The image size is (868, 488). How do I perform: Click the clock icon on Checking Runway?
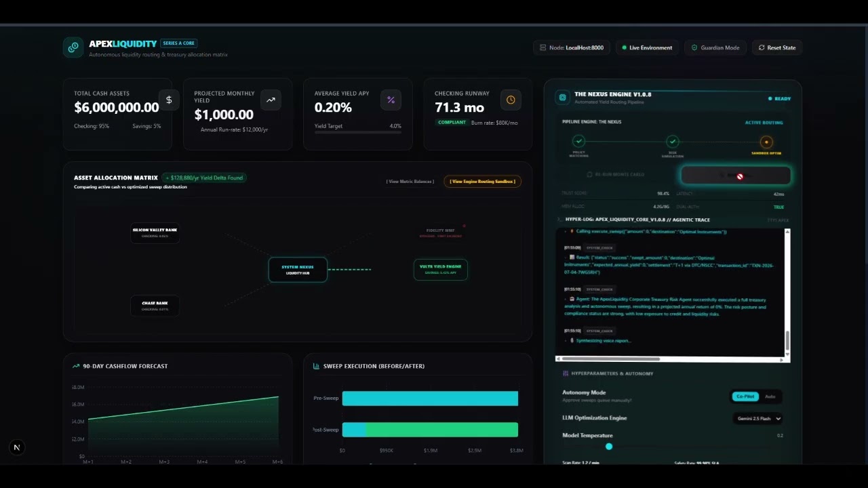[x=511, y=100]
